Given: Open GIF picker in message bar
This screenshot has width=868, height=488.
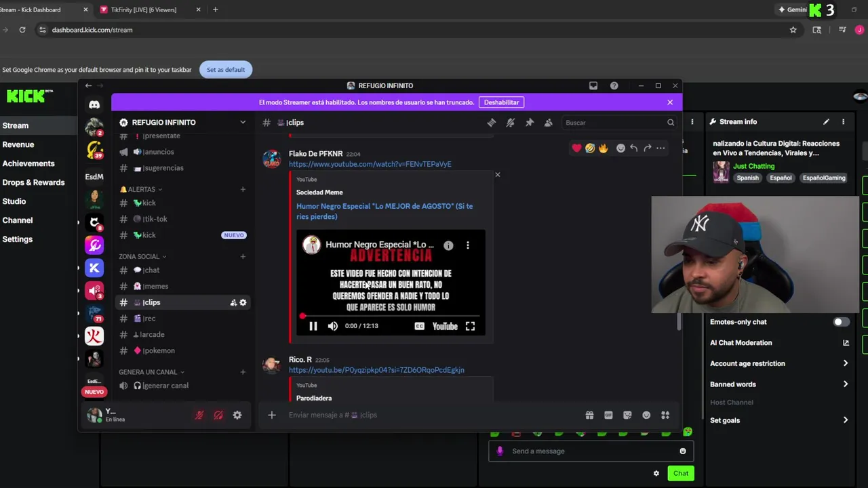Looking at the screenshot, I should tap(608, 415).
